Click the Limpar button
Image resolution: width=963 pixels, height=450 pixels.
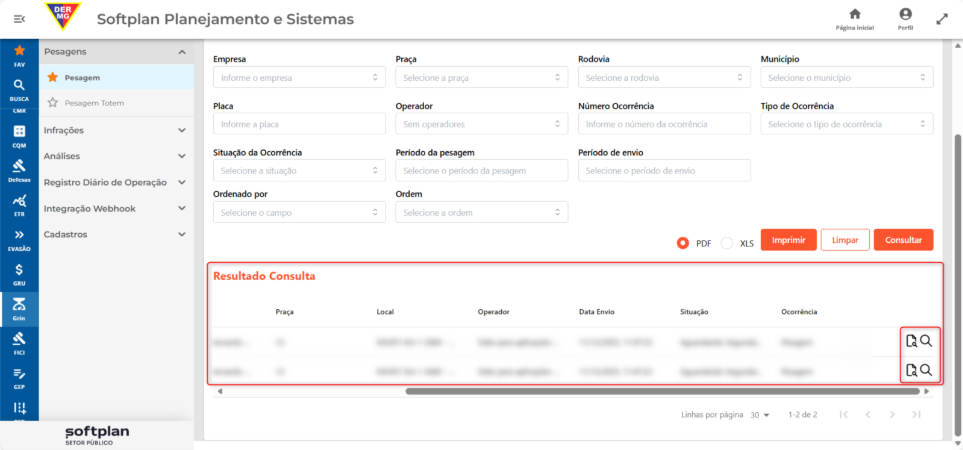(x=845, y=240)
